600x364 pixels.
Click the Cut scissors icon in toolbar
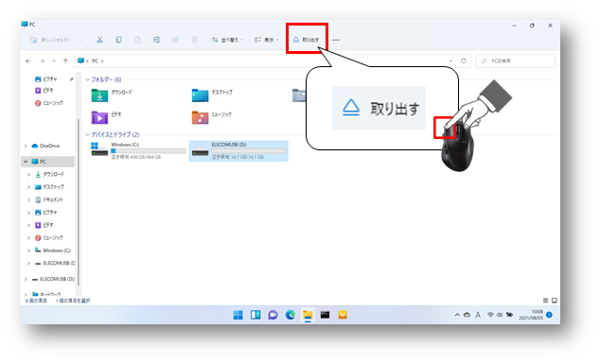click(99, 40)
